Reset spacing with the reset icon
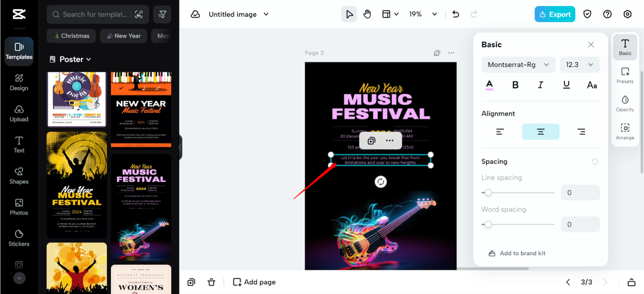This screenshot has height=294, width=644. [595, 162]
